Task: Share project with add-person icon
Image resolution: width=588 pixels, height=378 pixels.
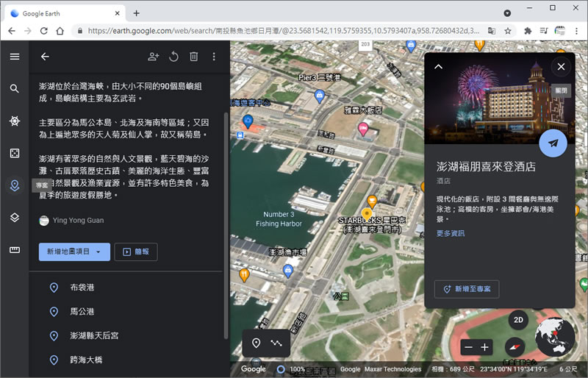Action: point(154,57)
